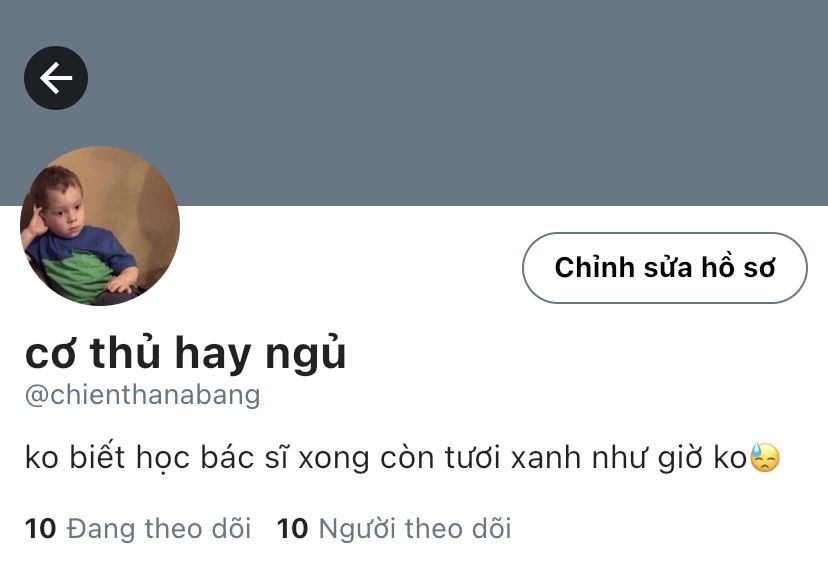Tap the sweating sad face emoji in bio
The height and width of the screenshot is (585, 828).
(765, 457)
